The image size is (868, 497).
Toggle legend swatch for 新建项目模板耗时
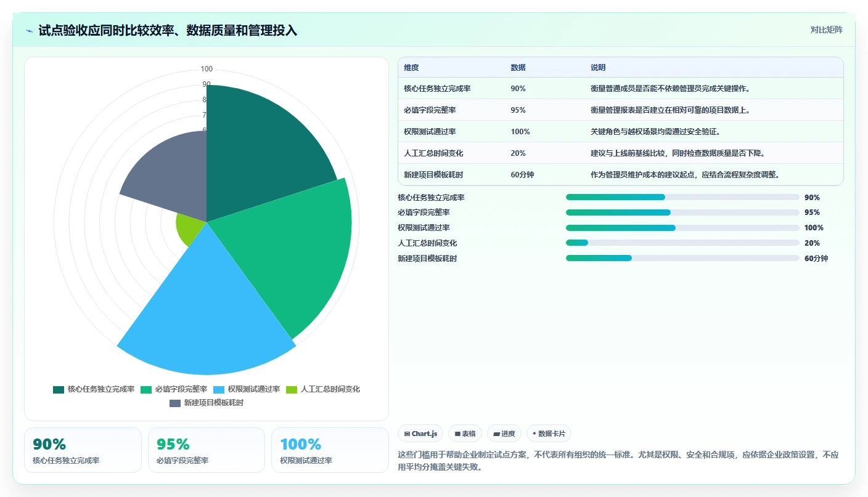point(175,403)
